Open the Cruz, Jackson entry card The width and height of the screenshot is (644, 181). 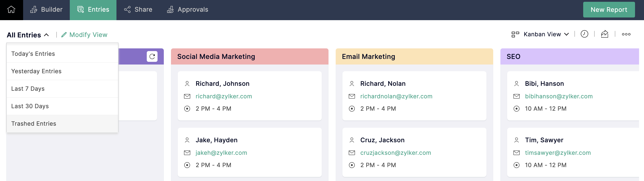coord(414,152)
